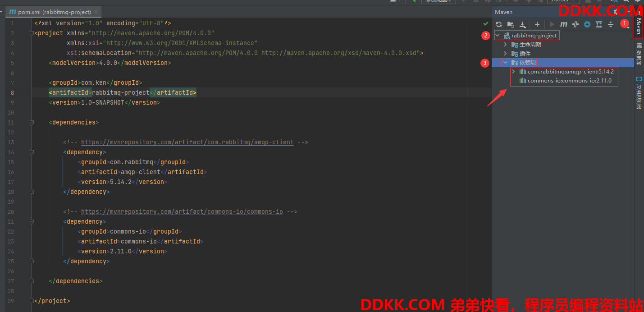
Task: Click 'com.rabbitmq' groupId value
Action: point(132,162)
